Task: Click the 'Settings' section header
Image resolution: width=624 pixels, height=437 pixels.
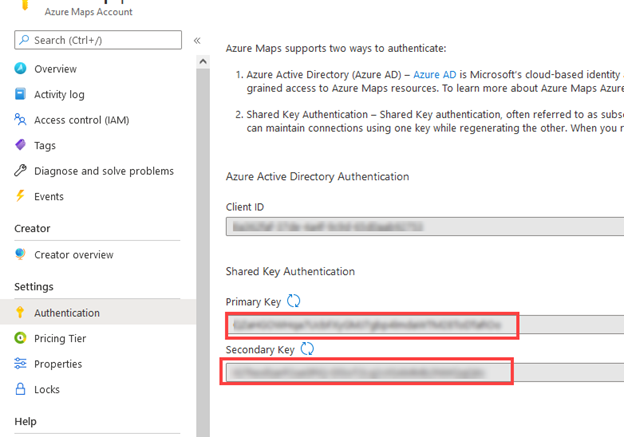Action: click(34, 287)
